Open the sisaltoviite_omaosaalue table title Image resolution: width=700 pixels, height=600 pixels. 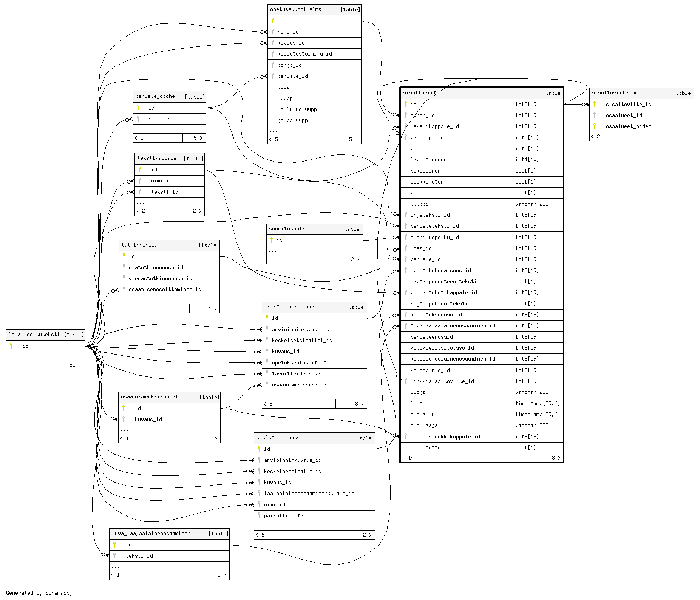[x=626, y=93]
